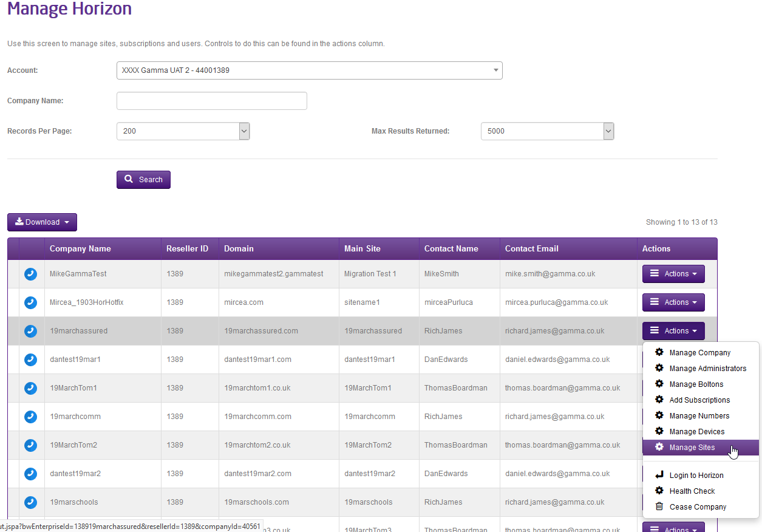Open Actions dropdown for MikeGammaTest

coord(673,274)
